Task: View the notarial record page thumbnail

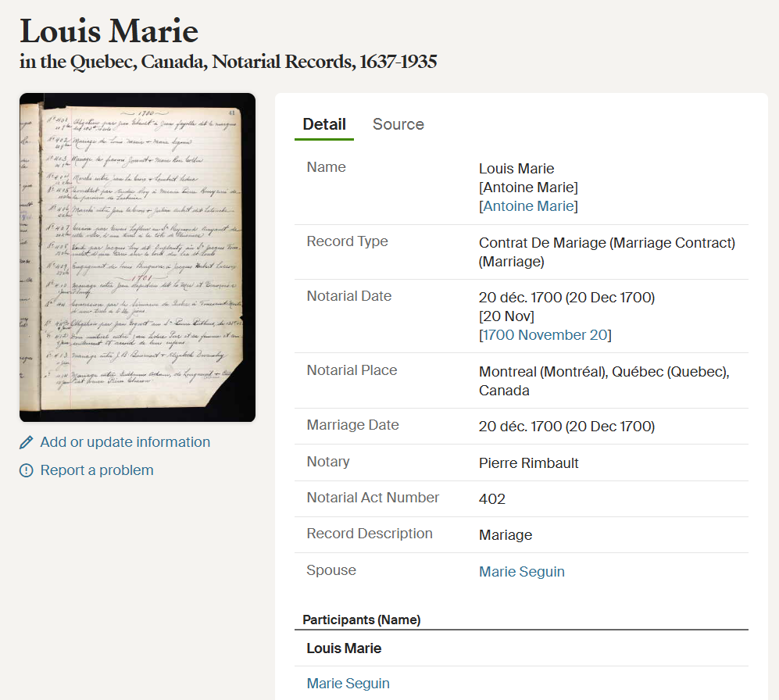Action: (x=137, y=256)
